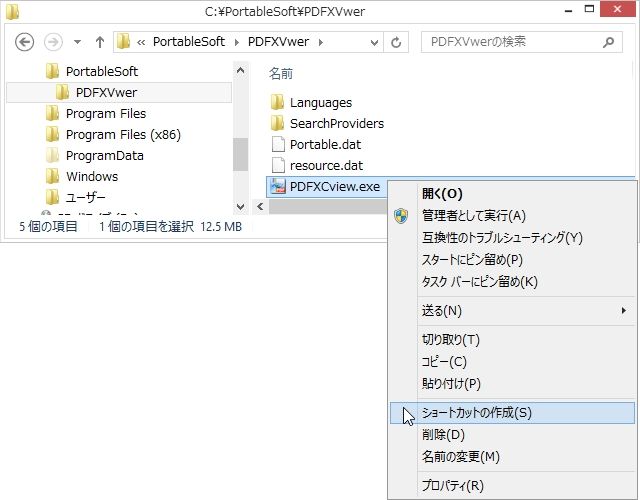Choose タスク バーにピン留め(K)
The image size is (640, 500).
coord(512,282)
